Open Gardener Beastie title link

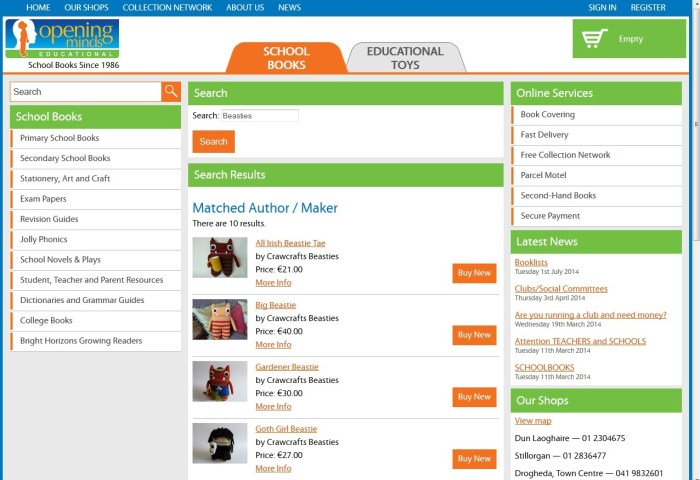tap(287, 367)
